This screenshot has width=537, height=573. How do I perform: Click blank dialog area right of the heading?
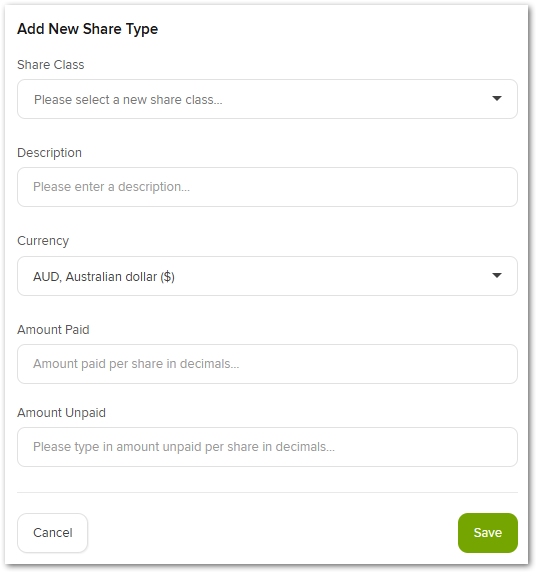point(340,29)
